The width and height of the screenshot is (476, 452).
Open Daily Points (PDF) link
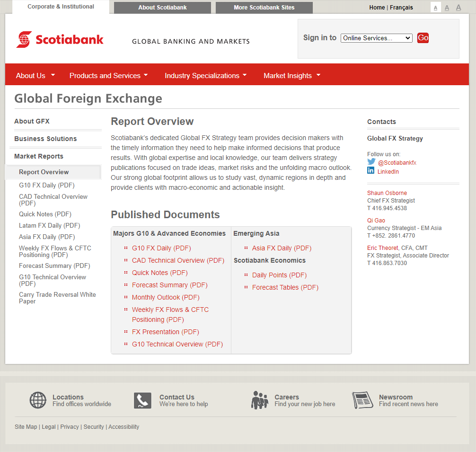coord(279,275)
